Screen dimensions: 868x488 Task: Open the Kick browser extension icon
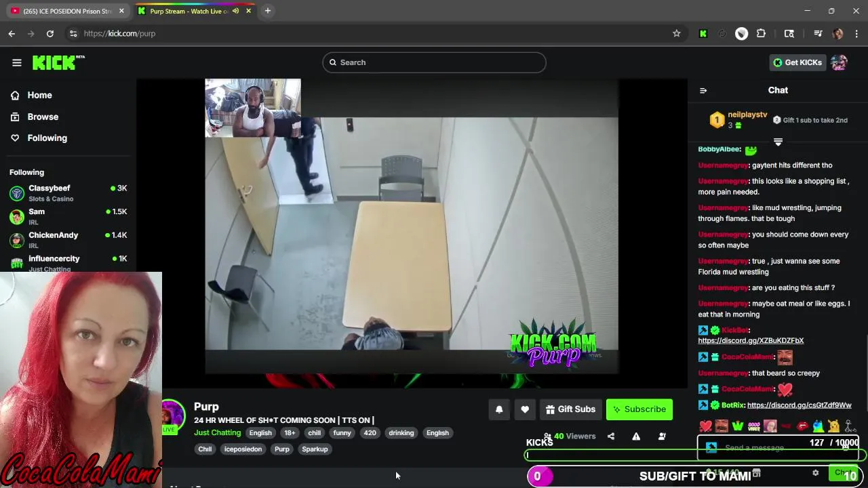click(703, 33)
